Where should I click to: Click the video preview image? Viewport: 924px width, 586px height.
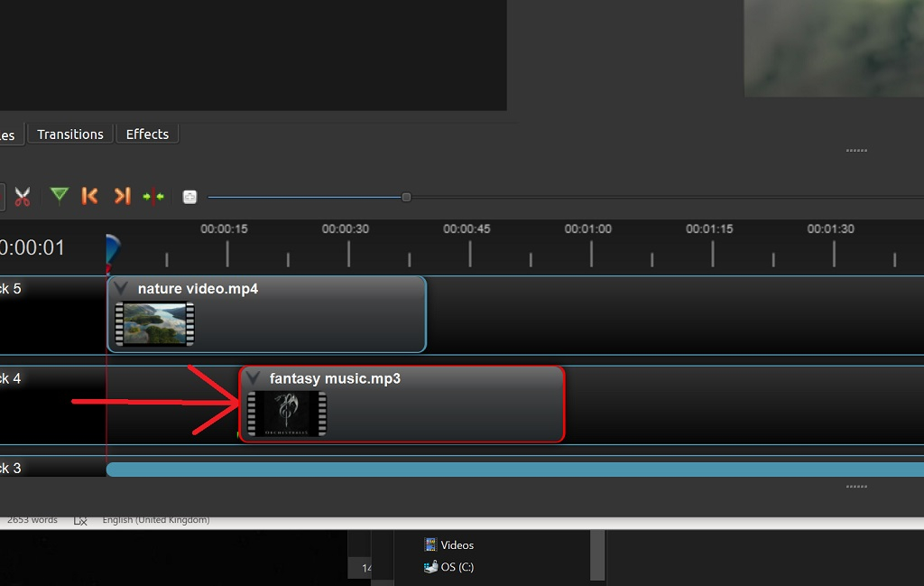click(x=834, y=49)
